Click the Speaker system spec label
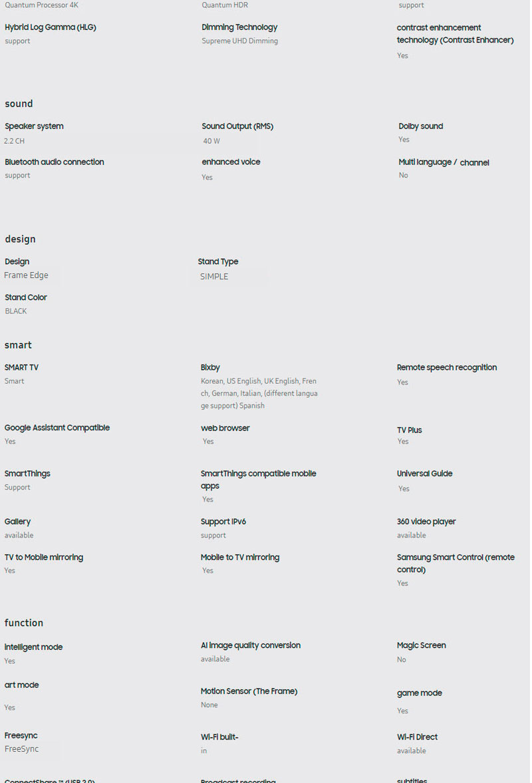 [x=34, y=126]
